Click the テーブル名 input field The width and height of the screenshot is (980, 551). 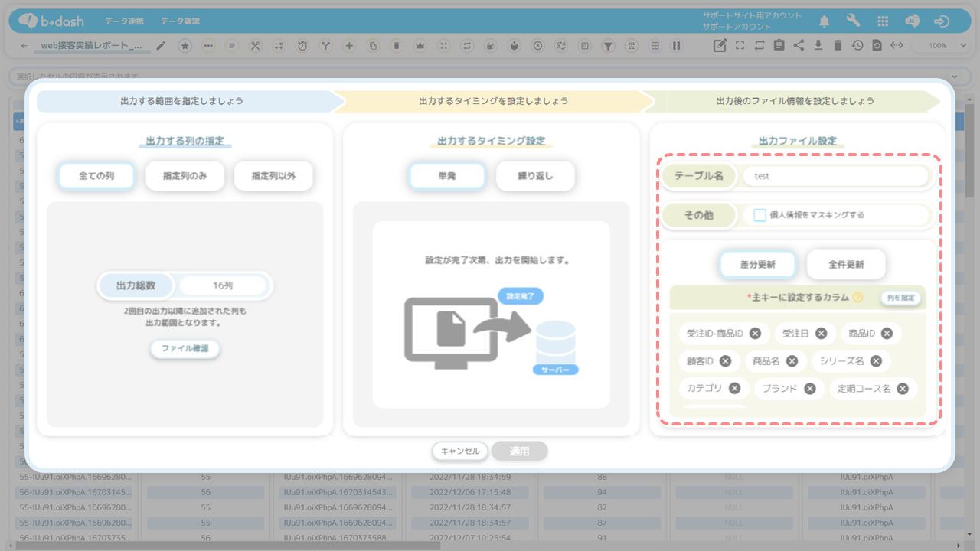(836, 176)
